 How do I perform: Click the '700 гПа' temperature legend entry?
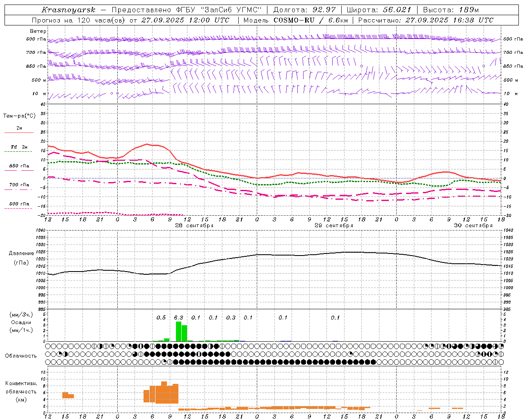19,185
